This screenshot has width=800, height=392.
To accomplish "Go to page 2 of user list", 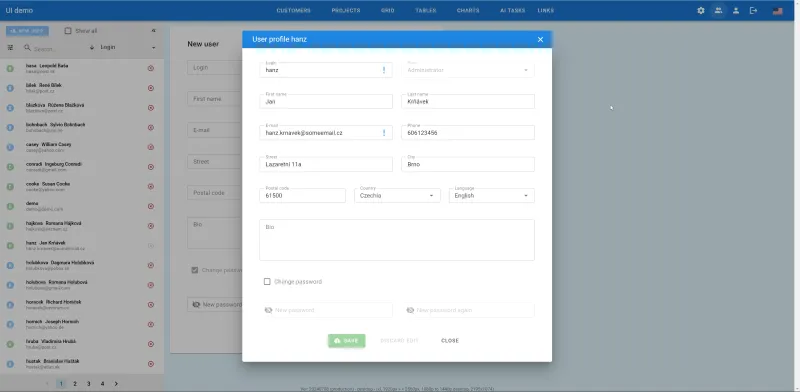I will pos(74,383).
